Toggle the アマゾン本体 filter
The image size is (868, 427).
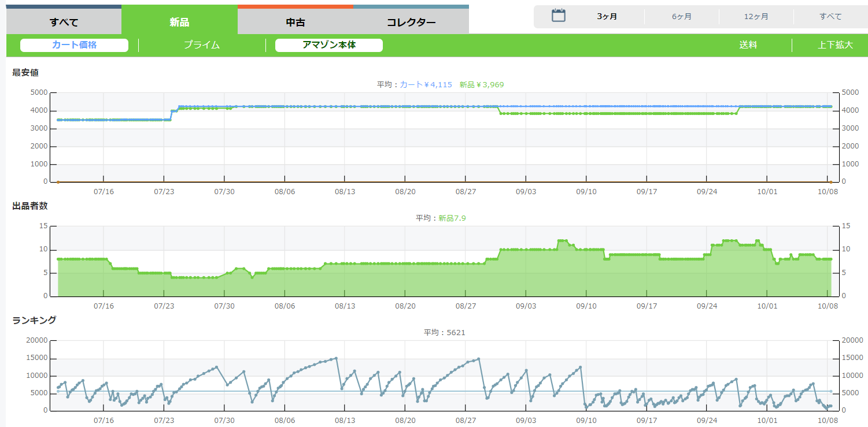(329, 45)
